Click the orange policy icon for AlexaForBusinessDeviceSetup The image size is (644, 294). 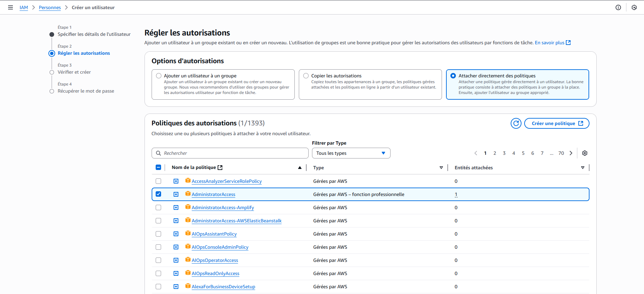point(188,286)
